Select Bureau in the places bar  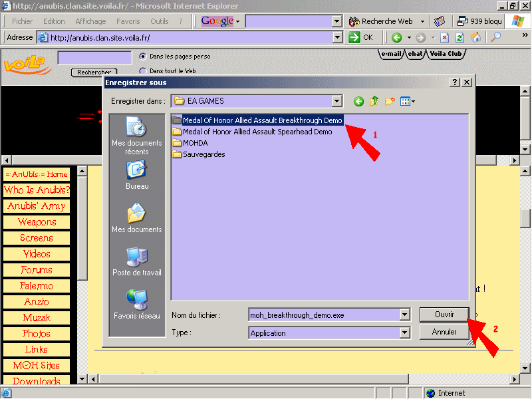pyautogui.click(x=137, y=176)
